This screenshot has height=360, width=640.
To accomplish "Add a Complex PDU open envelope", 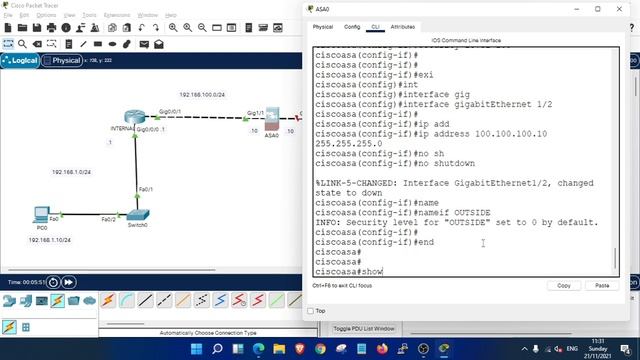I will (x=159, y=44).
